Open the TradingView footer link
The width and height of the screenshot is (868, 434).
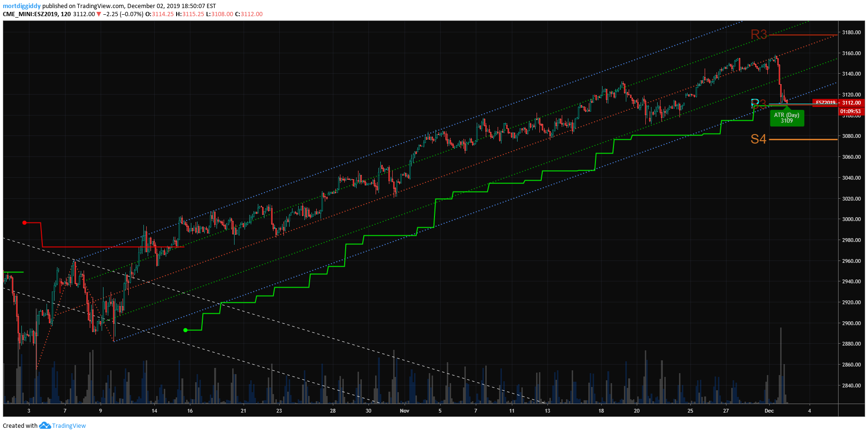tap(69, 425)
